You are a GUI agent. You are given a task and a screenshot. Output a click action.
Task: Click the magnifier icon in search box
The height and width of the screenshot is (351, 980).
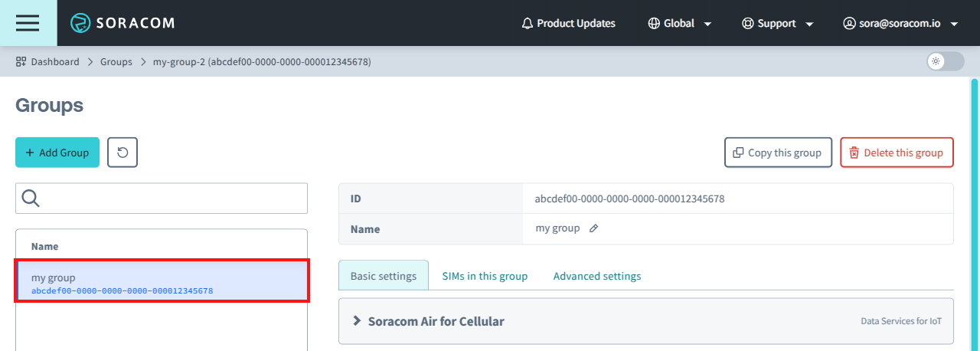coord(31,198)
